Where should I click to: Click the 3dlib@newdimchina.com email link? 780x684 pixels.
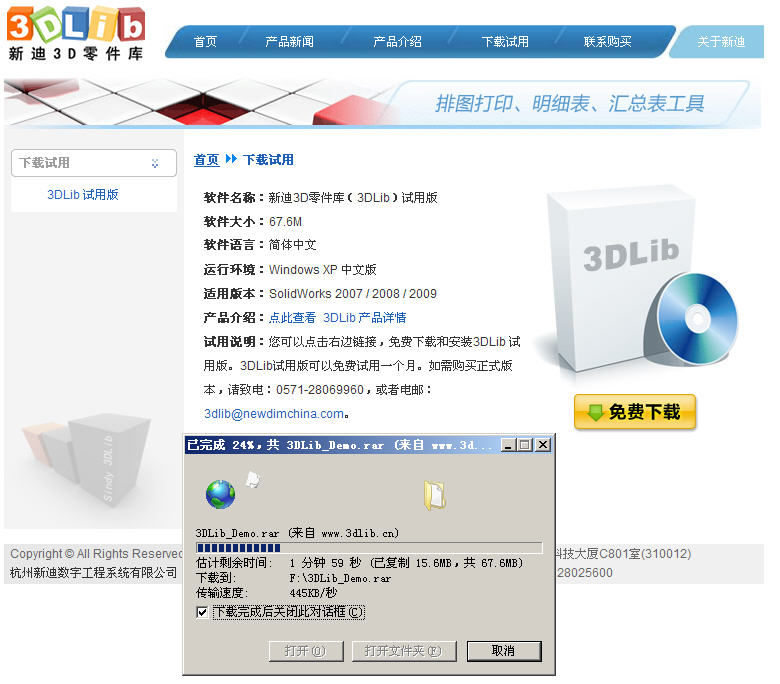tap(274, 413)
